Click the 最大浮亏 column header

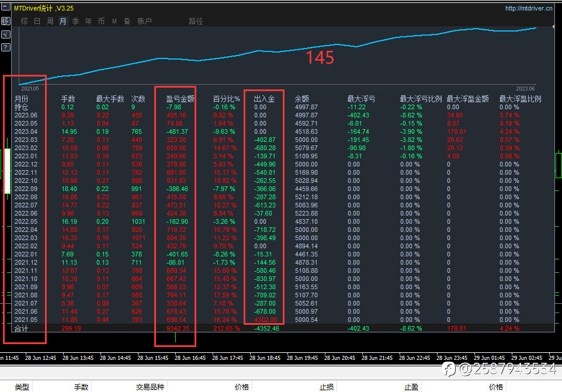[361, 99]
